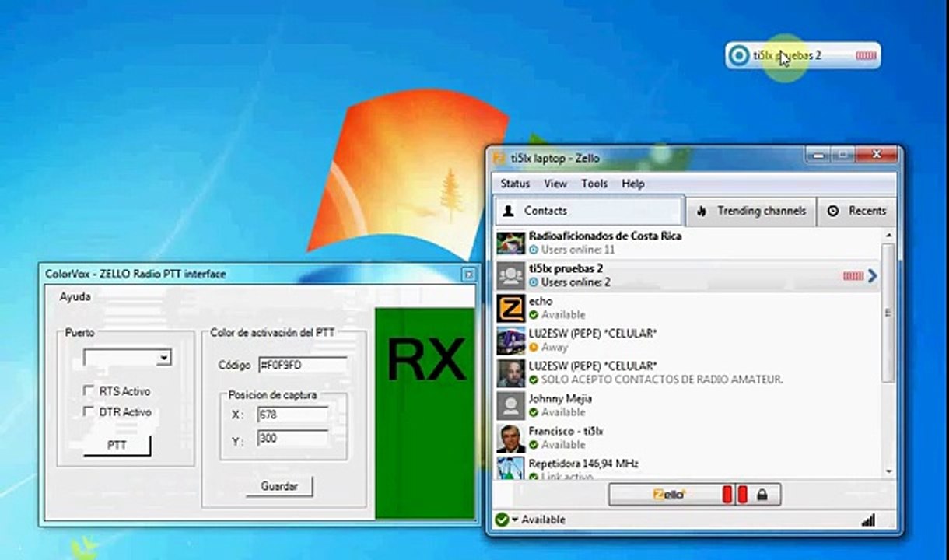
Task: Open the status dropdown arrow next to Available
Action: coord(515,520)
